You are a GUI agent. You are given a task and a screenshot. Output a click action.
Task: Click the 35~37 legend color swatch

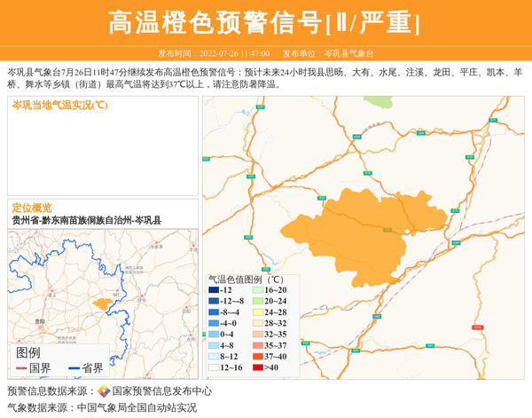[x=257, y=344]
